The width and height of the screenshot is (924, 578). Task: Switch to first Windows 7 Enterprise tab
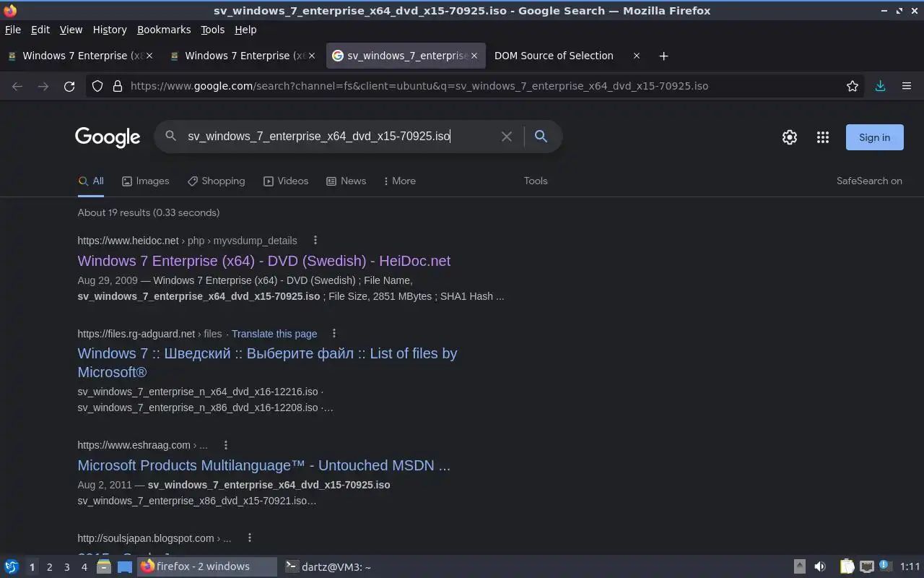pyautogui.click(x=82, y=56)
